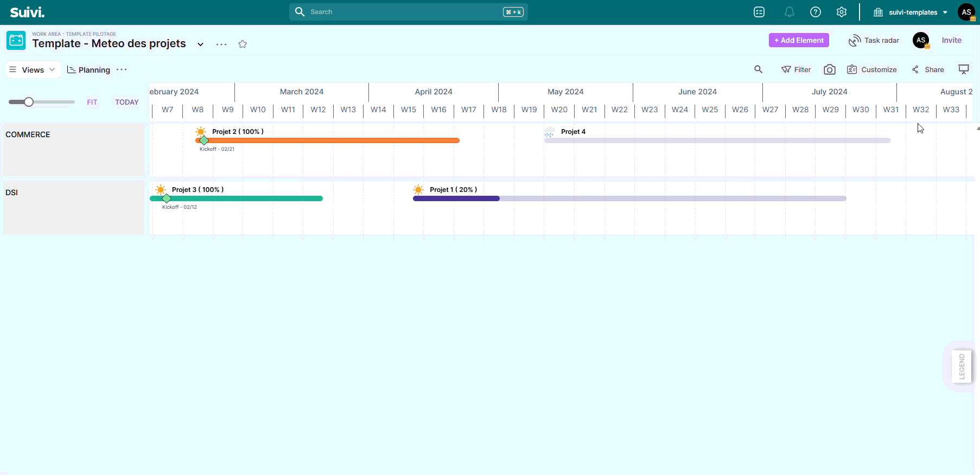Viewport: 980px width, 475px height.
Task: Click the Projet 2 Kickoff milestone diamond
Action: coord(204,140)
